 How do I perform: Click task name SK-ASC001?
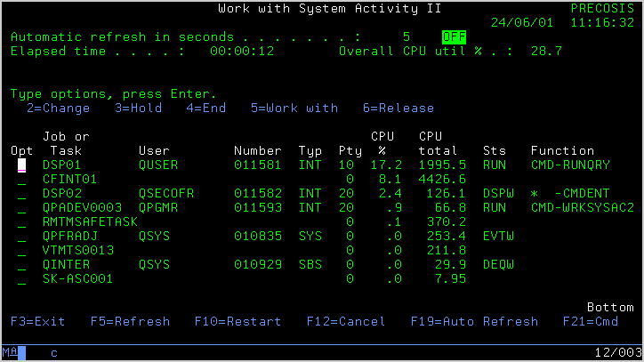click(x=77, y=279)
